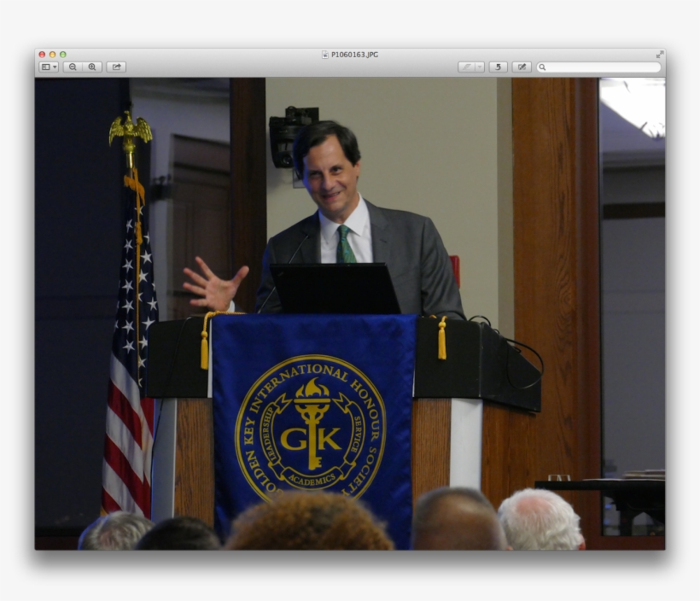Rotate the image using the rotate button
This screenshot has width=700, height=601.
[x=498, y=67]
